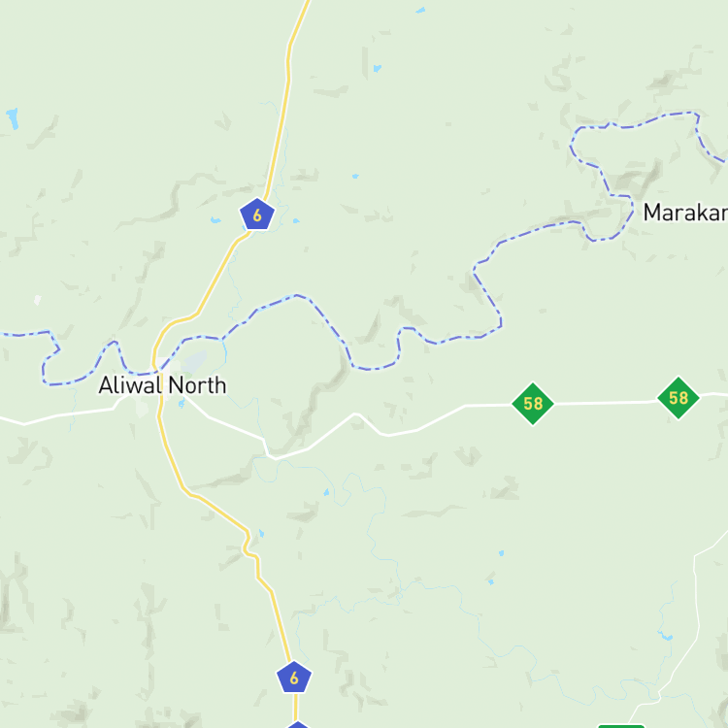Click the large blue lake near left map edge
Image resolution: width=728 pixels, height=728 pixels.
13,118
